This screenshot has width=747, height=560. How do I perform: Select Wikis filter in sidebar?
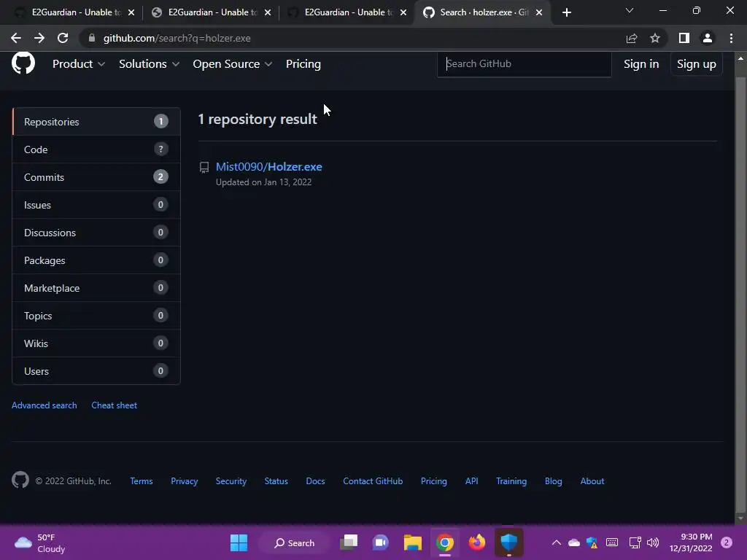(x=96, y=343)
